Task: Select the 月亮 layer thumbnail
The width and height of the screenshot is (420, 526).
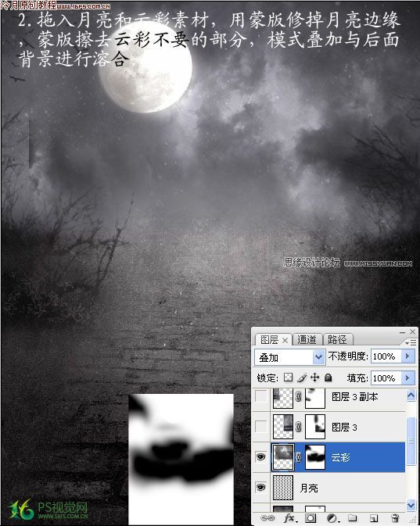Action: [x=282, y=488]
